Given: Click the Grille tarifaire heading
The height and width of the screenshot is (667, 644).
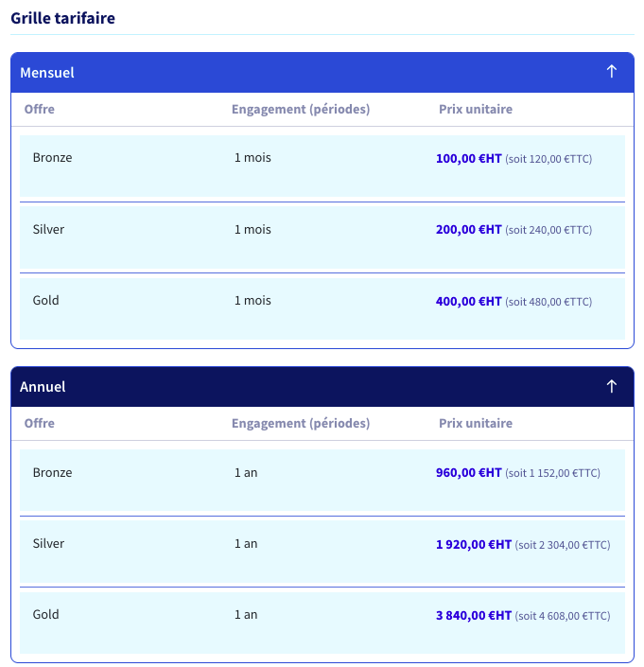Looking at the screenshot, I should (63, 18).
